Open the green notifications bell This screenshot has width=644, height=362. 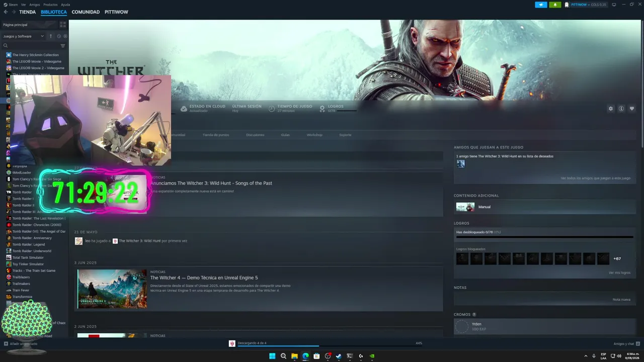tap(555, 5)
